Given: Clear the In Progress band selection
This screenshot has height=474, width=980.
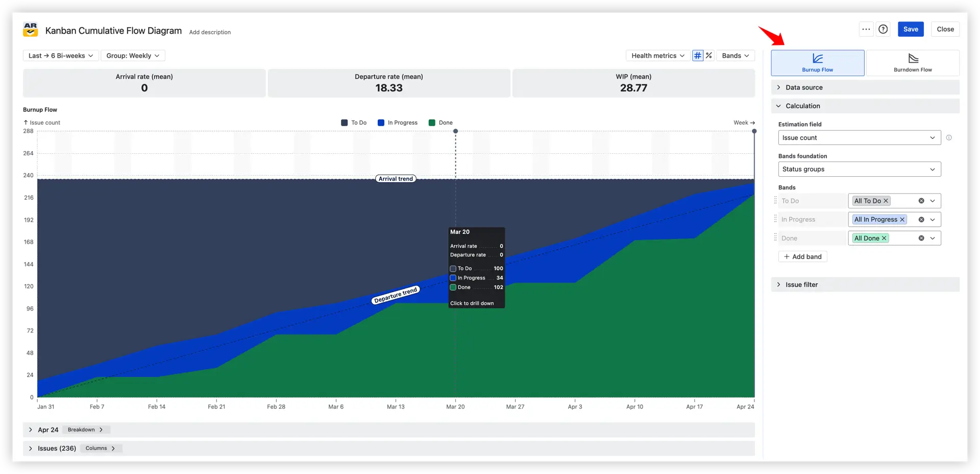Looking at the screenshot, I should pyautogui.click(x=921, y=220).
